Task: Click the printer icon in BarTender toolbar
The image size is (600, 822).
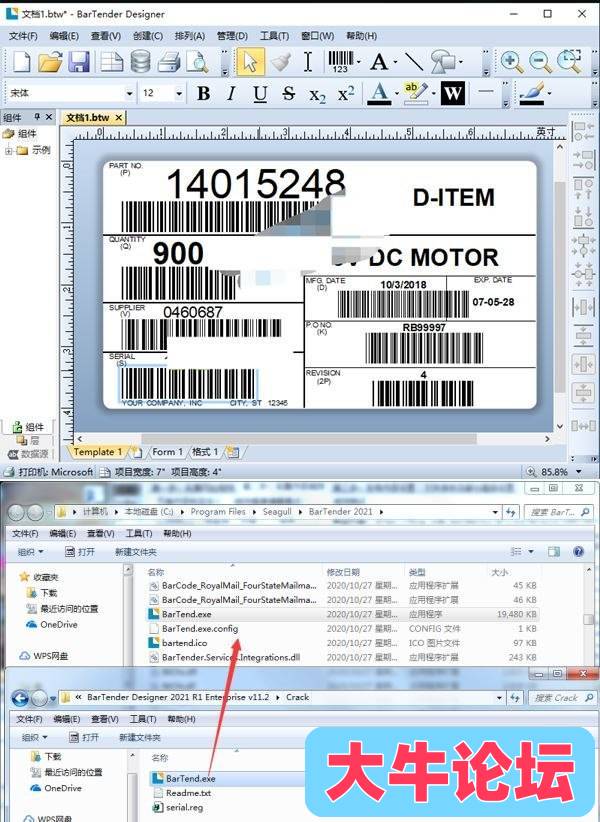Action: point(169,62)
